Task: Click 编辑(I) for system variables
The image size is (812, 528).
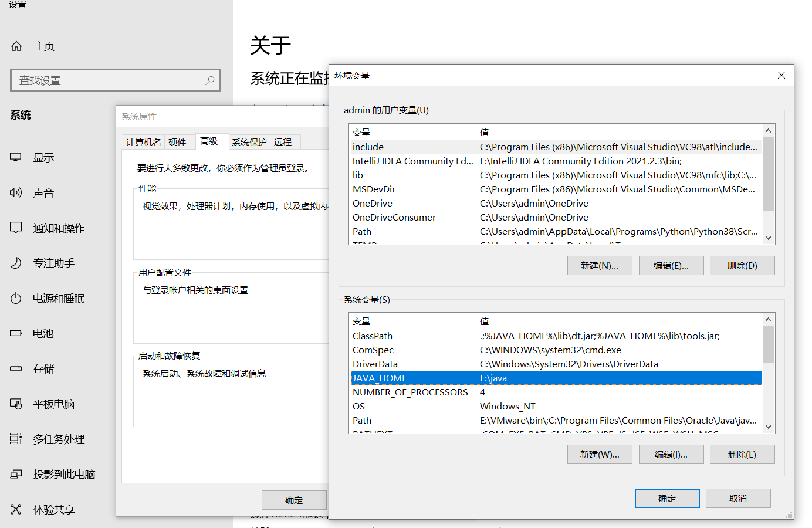Action: click(671, 454)
